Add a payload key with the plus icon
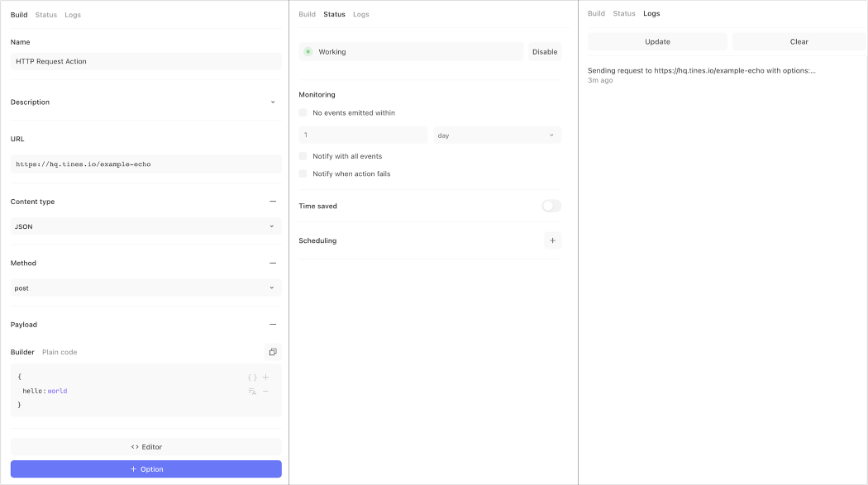The width and height of the screenshot is (868, 485). [x=265, y=377]
